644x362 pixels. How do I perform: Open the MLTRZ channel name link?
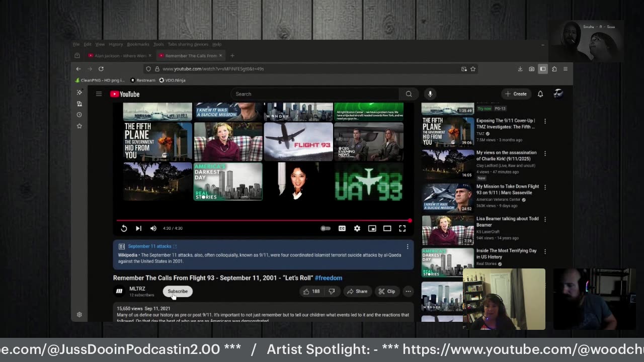(137, 289)
